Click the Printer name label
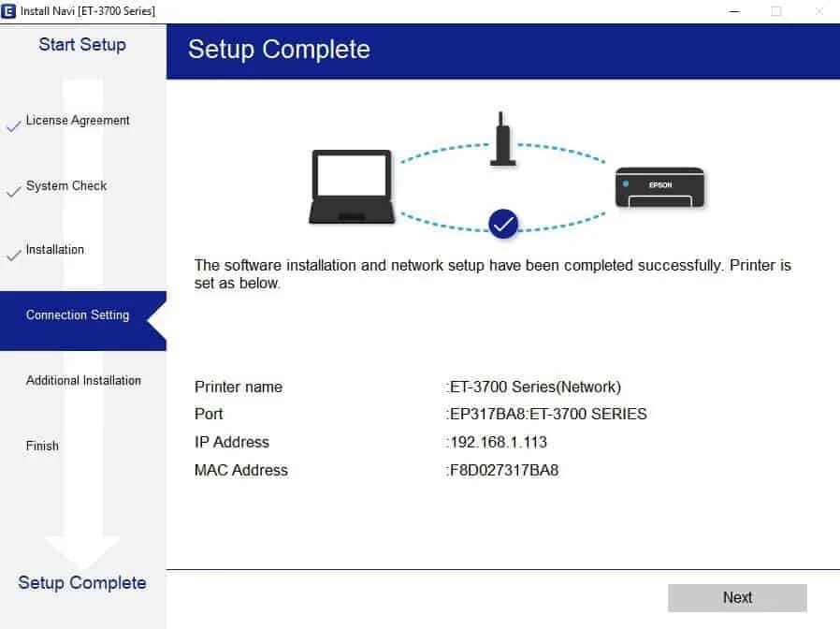 pos(239,387)
